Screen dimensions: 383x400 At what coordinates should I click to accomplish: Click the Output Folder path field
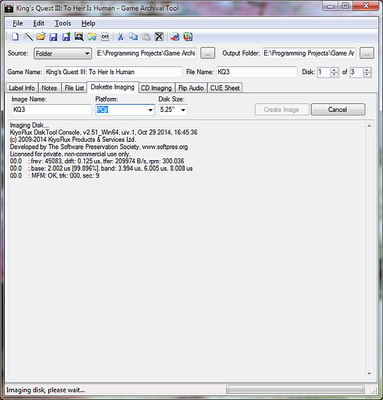tap(309, 53)
